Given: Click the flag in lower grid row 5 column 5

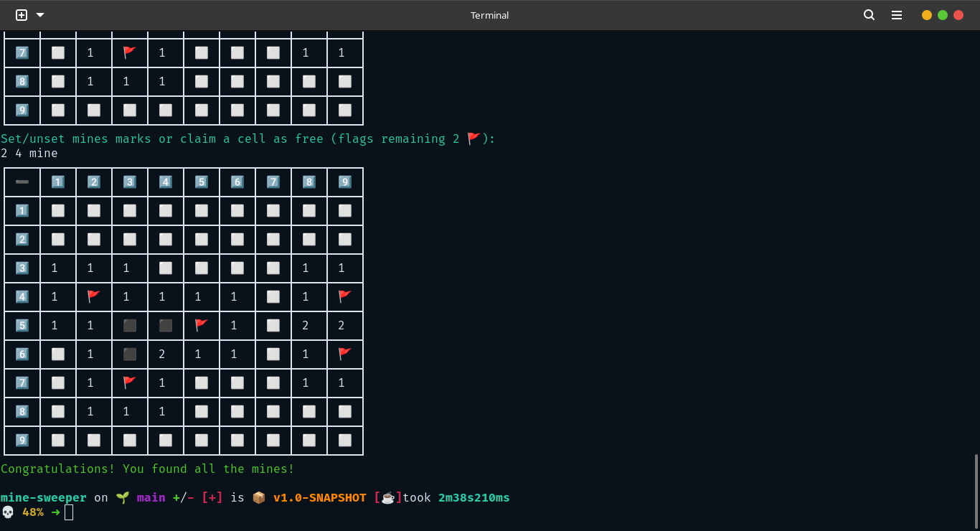Looking at the screenshot, I should tap(202, 325).
